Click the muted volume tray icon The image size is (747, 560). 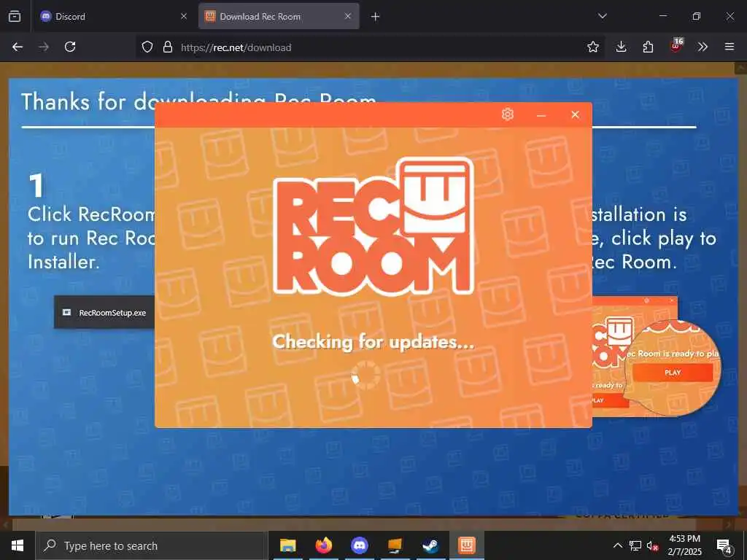[x=653, y=545]
